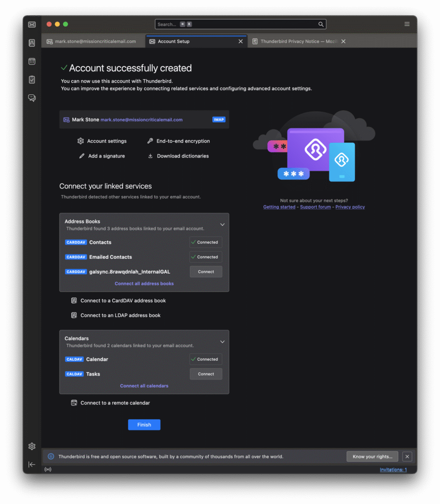
Task: Click the Account settings gear icon
Action: tap(80, 141)
